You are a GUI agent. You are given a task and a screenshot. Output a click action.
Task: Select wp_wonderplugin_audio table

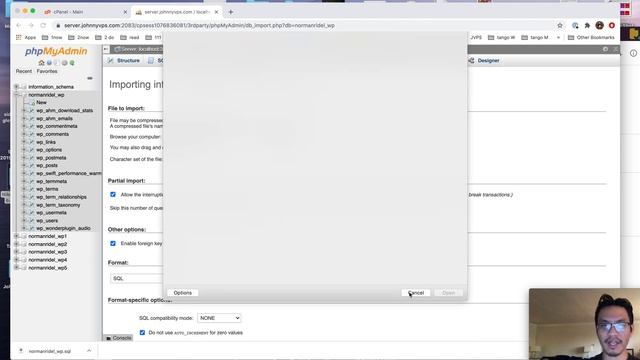tap(63, 228)
